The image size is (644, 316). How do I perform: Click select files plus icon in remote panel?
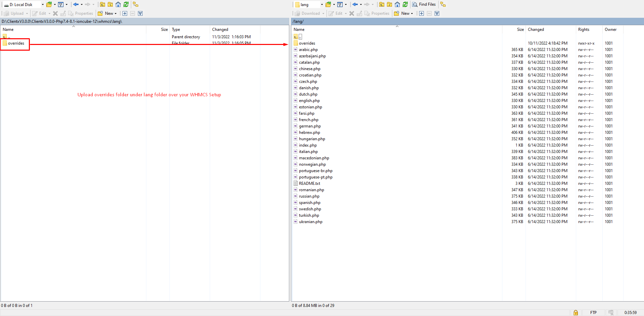(x=422, y=13)
